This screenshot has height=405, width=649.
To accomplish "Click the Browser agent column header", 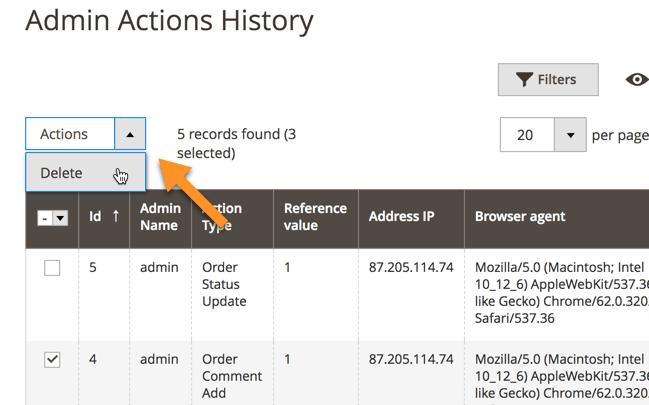I will 520,216.
